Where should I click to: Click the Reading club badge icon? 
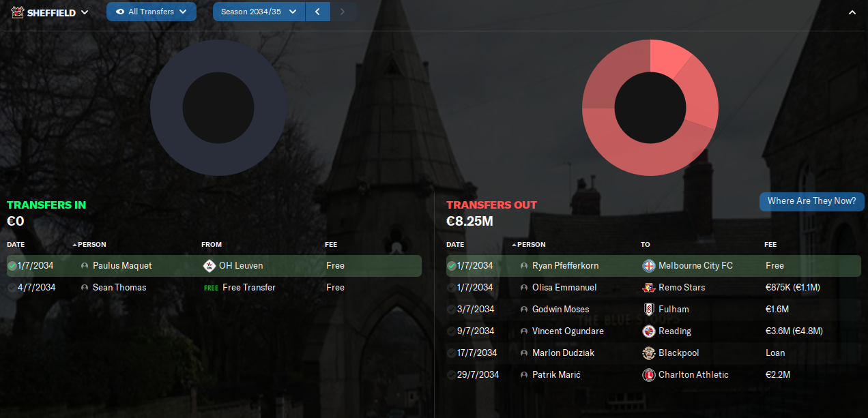coord(649,331)
